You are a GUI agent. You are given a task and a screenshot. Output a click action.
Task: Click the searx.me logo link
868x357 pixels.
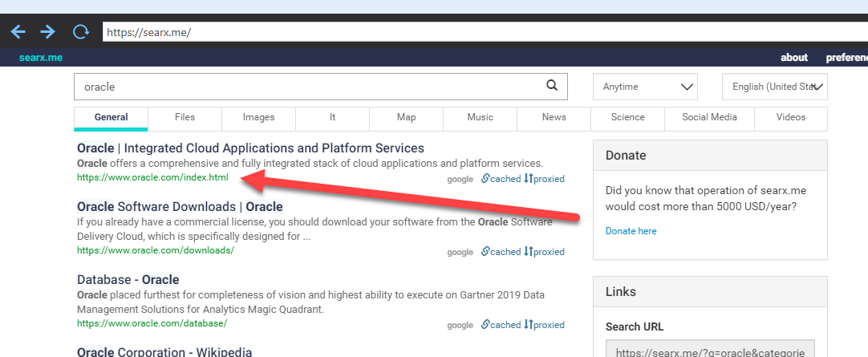click(40, 58)
